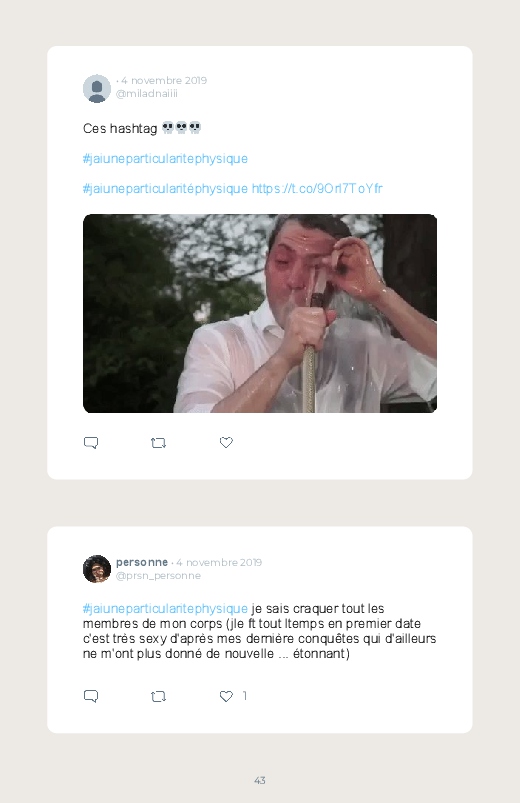
Task: Click the like count 1
Action: tap(245, 695)
